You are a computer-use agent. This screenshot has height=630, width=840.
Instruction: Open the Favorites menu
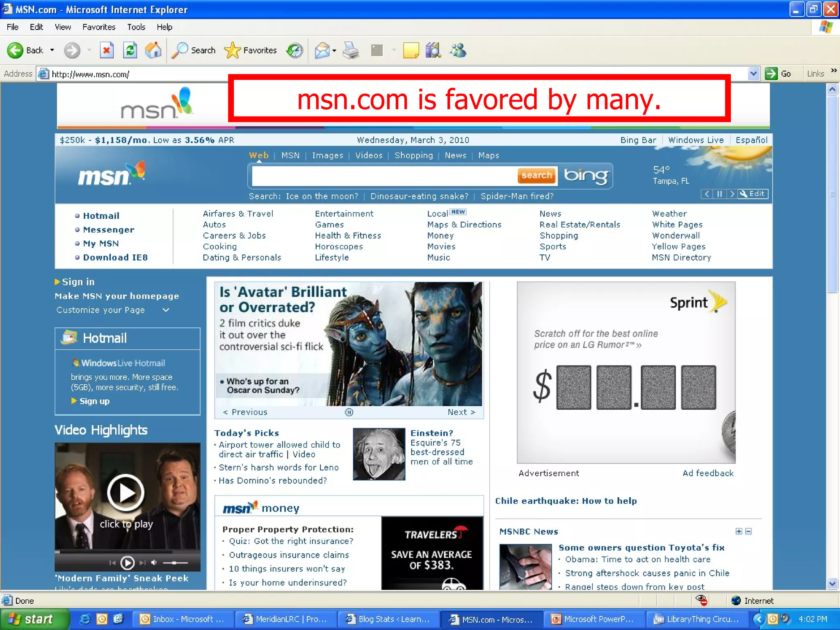99,27
